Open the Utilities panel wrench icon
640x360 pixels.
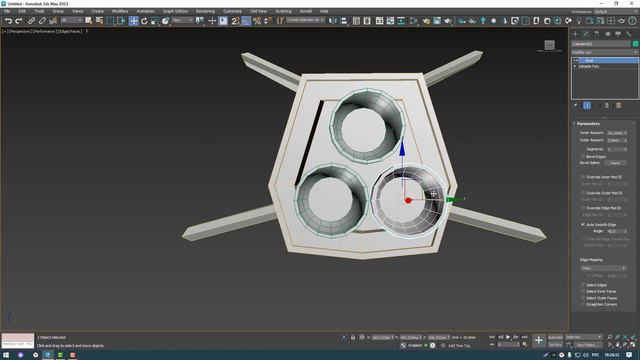629,34
